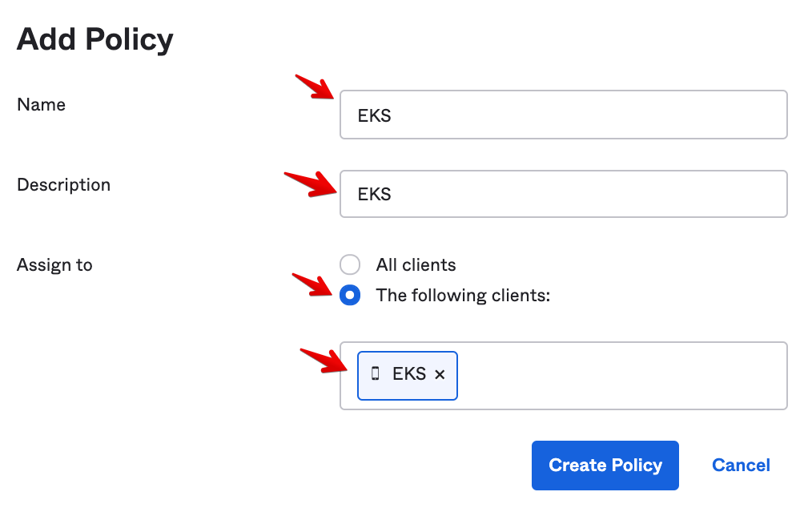This screenshot has width=812, height=516.
Task: Click the Add Policy heading
Action: click(x=95, y=38)
